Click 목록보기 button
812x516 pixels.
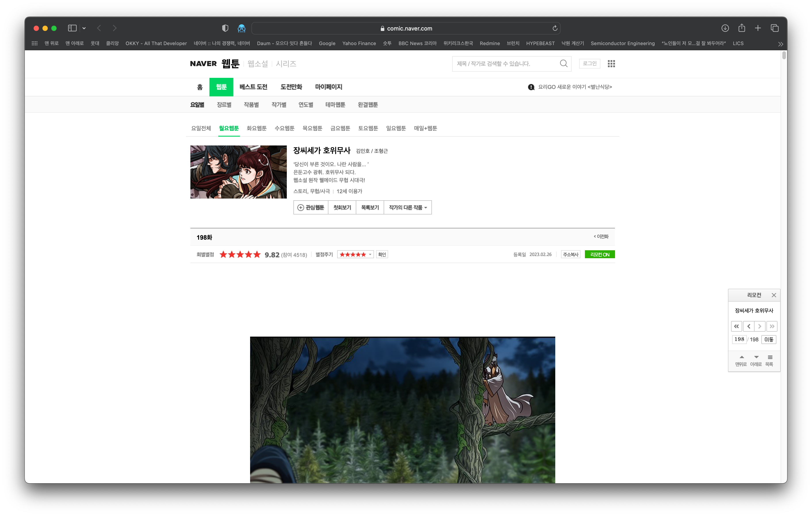370,208
